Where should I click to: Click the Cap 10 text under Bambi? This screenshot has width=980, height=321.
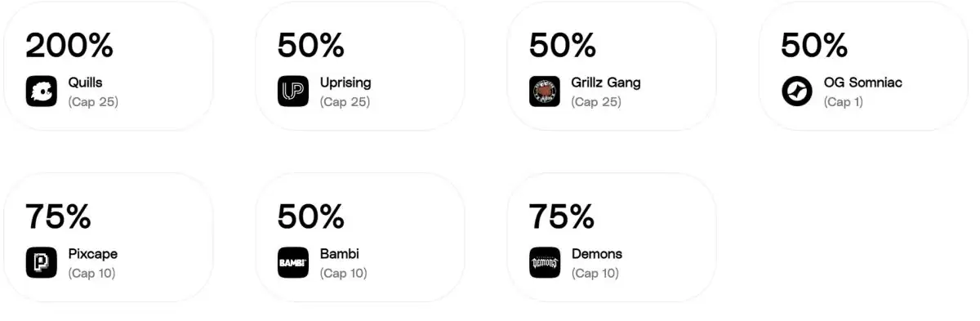344,274
